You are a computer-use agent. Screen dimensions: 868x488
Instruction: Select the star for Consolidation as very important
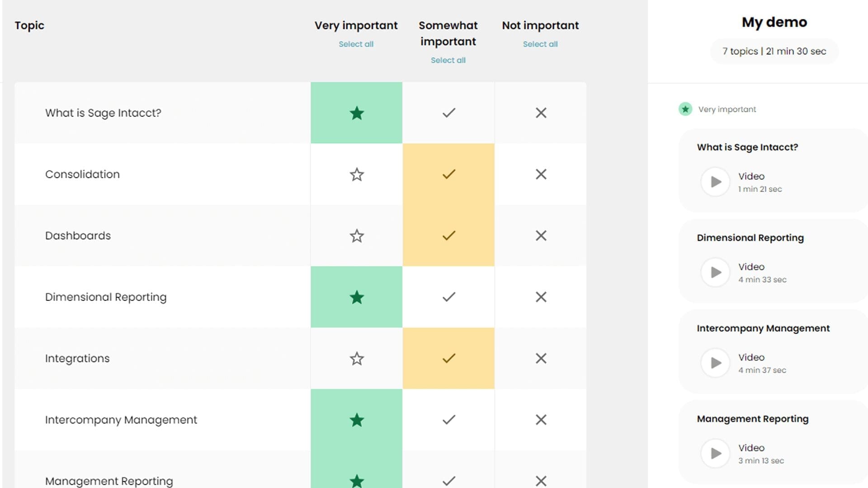click(x=357, y=174)
